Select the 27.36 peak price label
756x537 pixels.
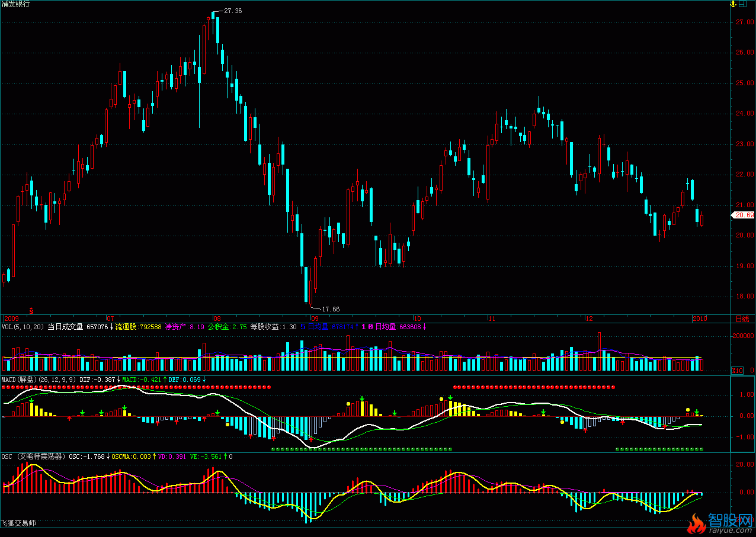(x=233, y=11)
